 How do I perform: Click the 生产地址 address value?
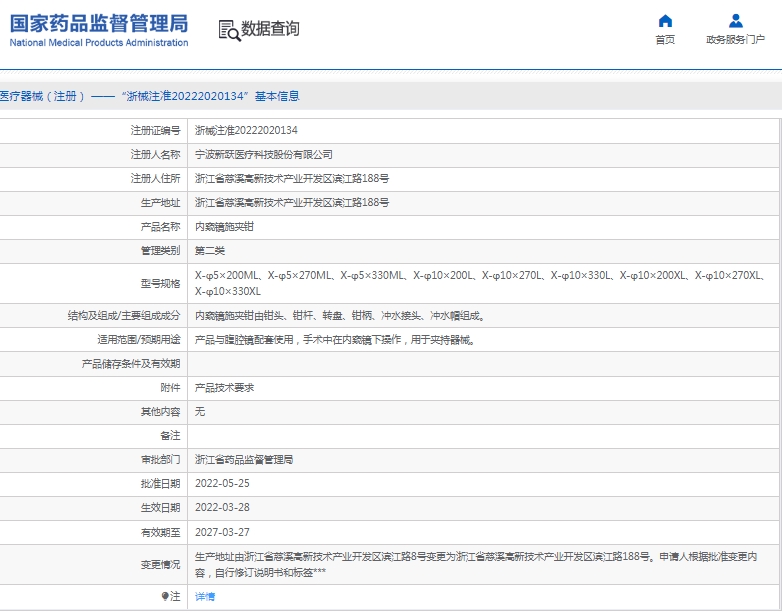coord(292,203)
